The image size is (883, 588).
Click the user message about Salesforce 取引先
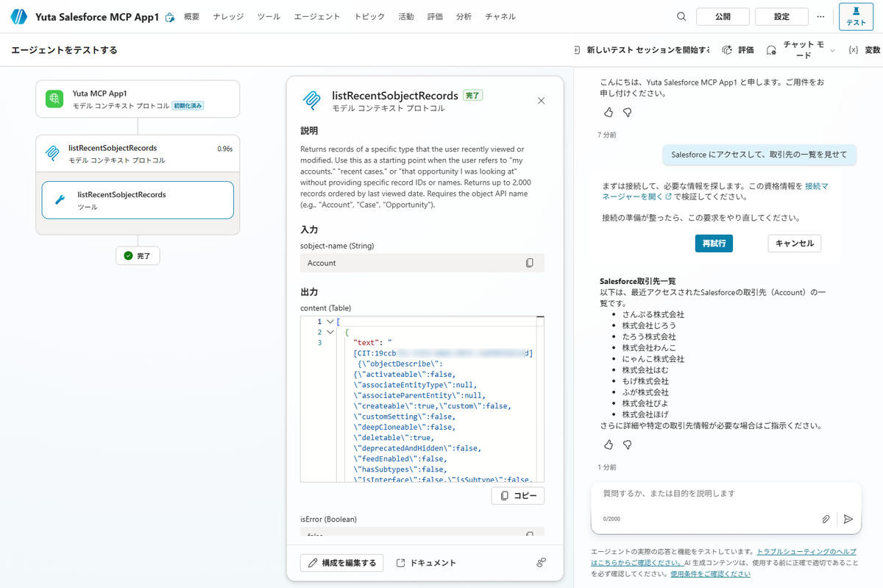[x=759, y=155]
